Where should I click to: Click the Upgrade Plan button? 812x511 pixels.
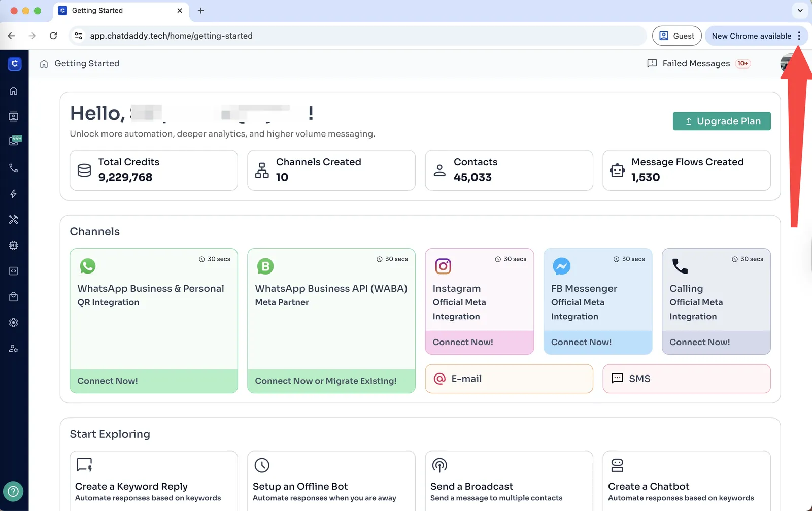[721, 121]
